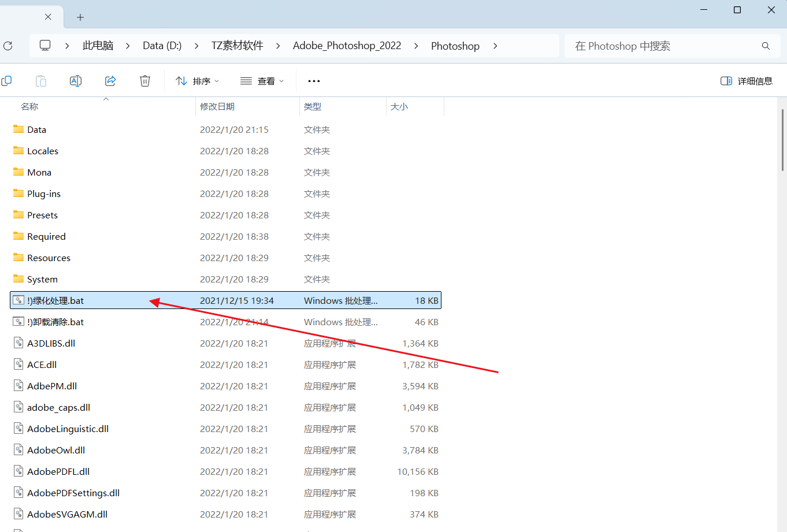This screenshot has height=532, width=787.
Task: Expand the chevron after Photoshop breadcrumb
Action: [x=495, y=46]
